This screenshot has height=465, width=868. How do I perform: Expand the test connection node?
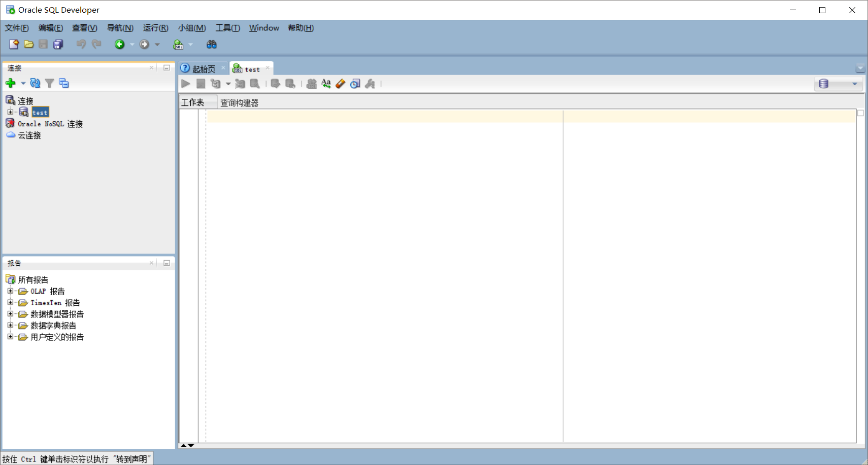pos(10,112)
